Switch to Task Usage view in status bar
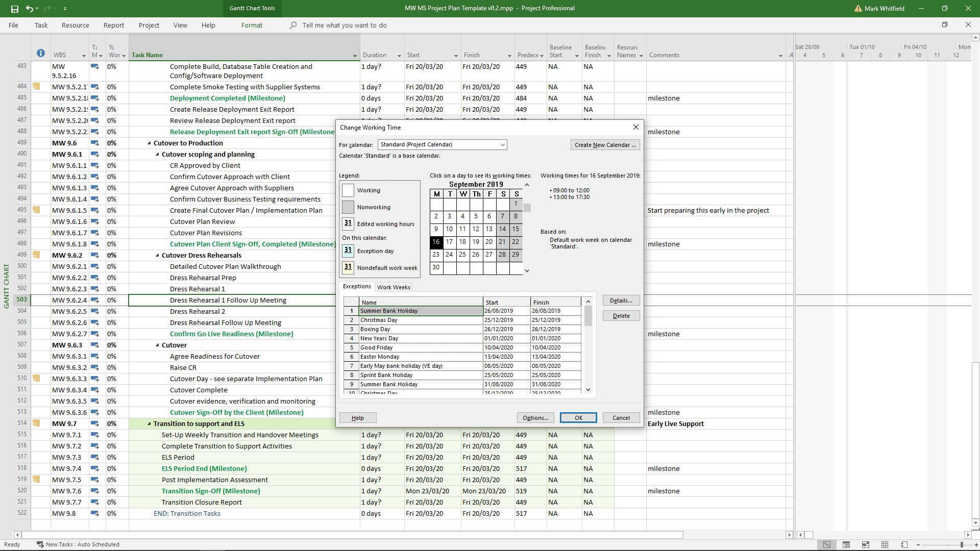This screenshot has width=980, height=551. (x=846, y=545)
